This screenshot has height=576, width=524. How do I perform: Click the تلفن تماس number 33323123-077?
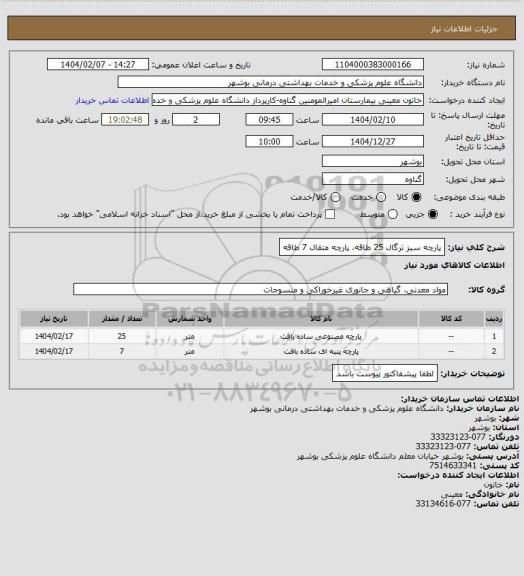[443, 446]
